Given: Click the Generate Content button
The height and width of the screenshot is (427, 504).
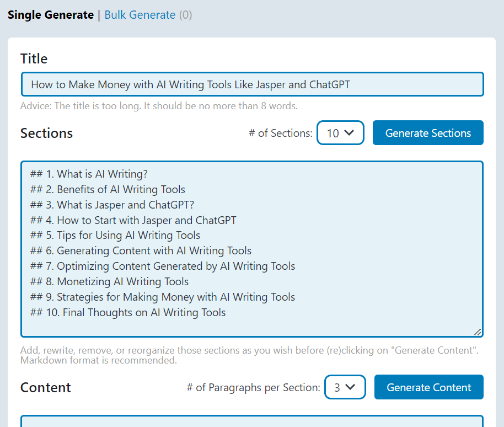Looking at the screenshot, I should tap(429, 387).
